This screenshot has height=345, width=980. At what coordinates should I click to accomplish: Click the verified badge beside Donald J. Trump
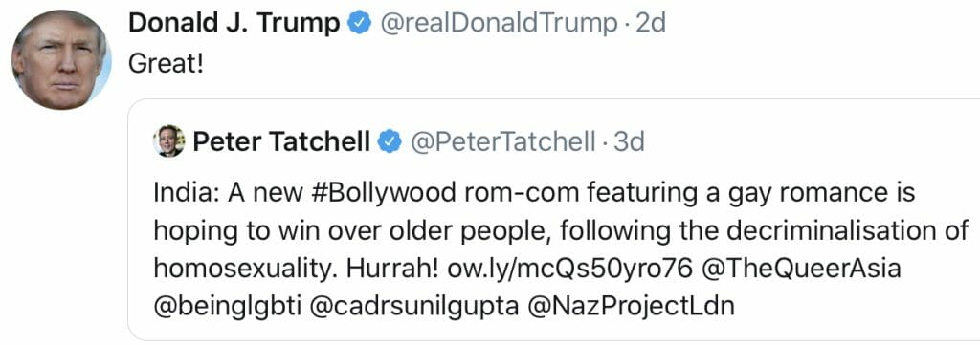360,24
